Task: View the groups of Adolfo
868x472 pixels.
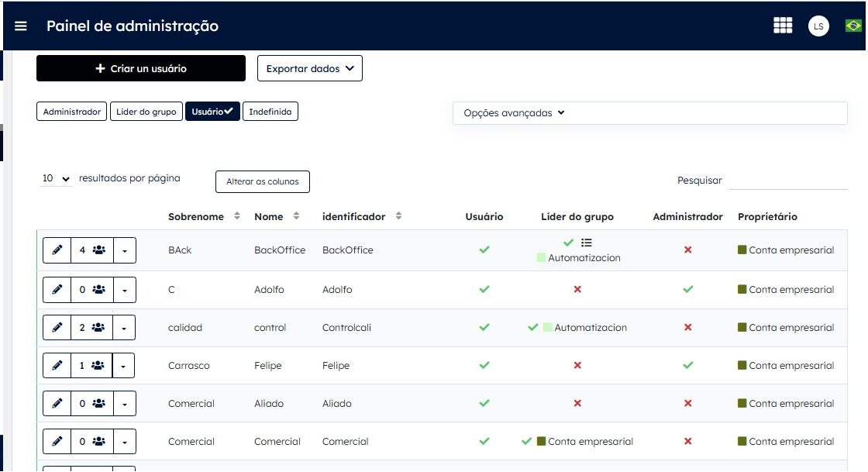Action: tap(92, 289)
